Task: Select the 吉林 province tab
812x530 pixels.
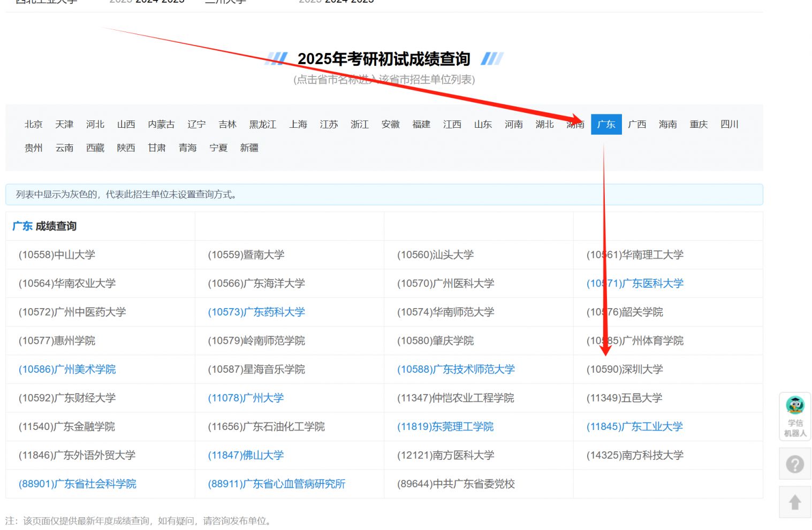Action: (227, 124)
